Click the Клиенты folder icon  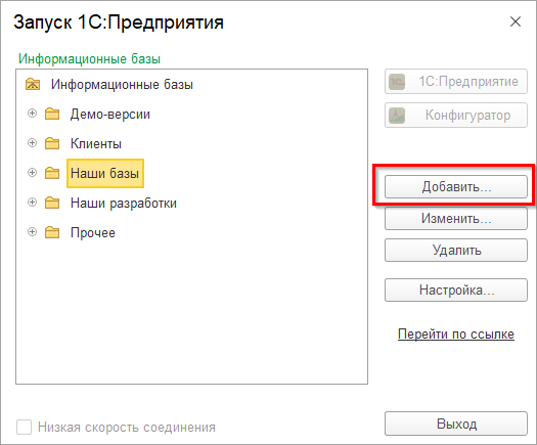(52, 143)
